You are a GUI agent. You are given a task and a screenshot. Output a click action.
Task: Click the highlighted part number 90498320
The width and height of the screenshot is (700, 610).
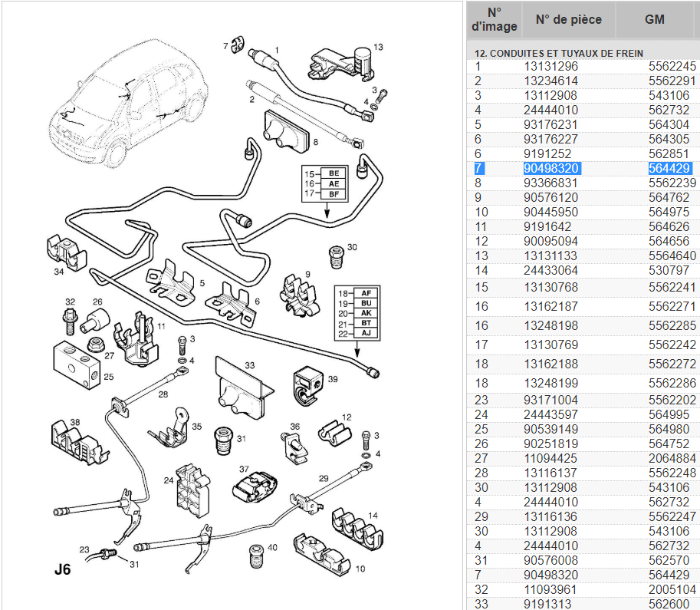coord(551,168)
